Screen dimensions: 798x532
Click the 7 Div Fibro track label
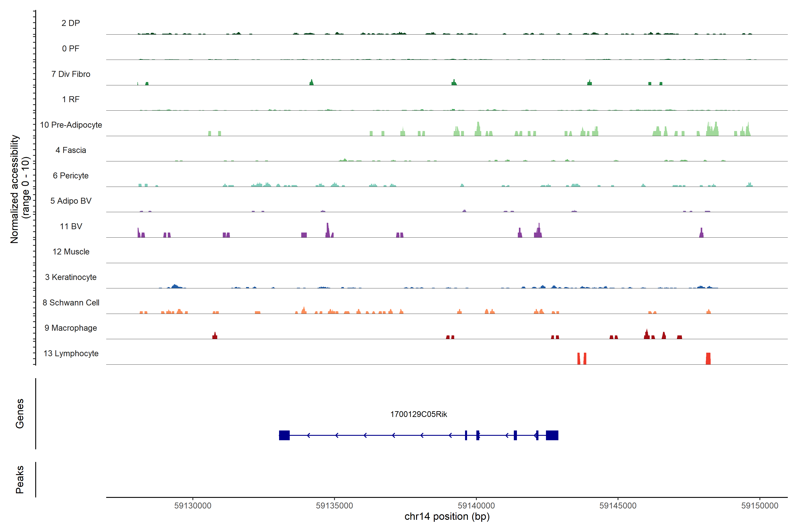70,74
